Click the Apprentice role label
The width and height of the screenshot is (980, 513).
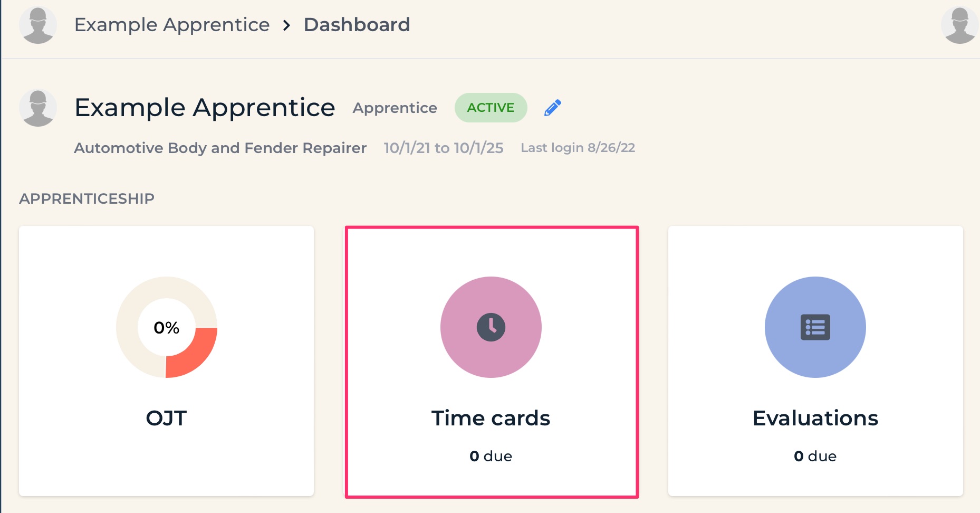[395, 108]
